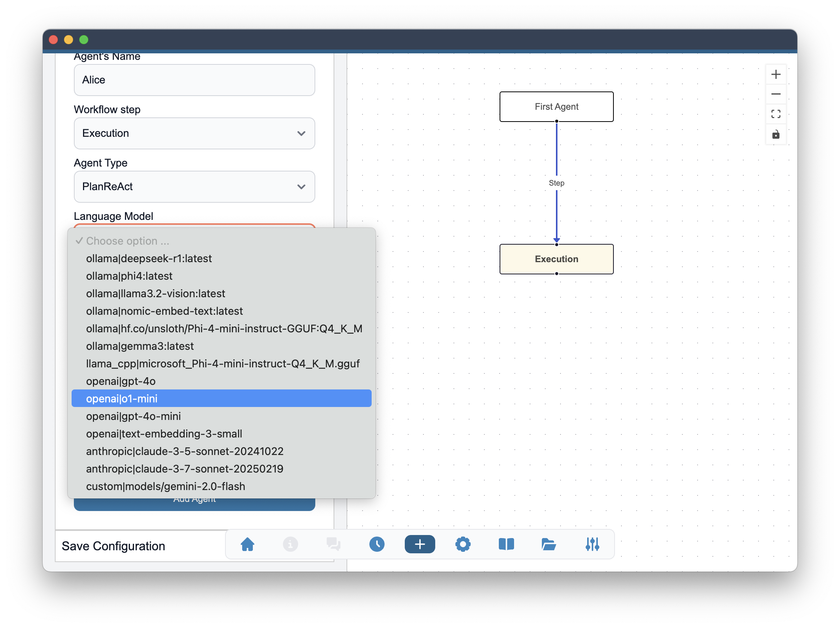840x628 pixels.
Task: Pick the highlighted openai|o1-mini option
Action: [222, 399]
